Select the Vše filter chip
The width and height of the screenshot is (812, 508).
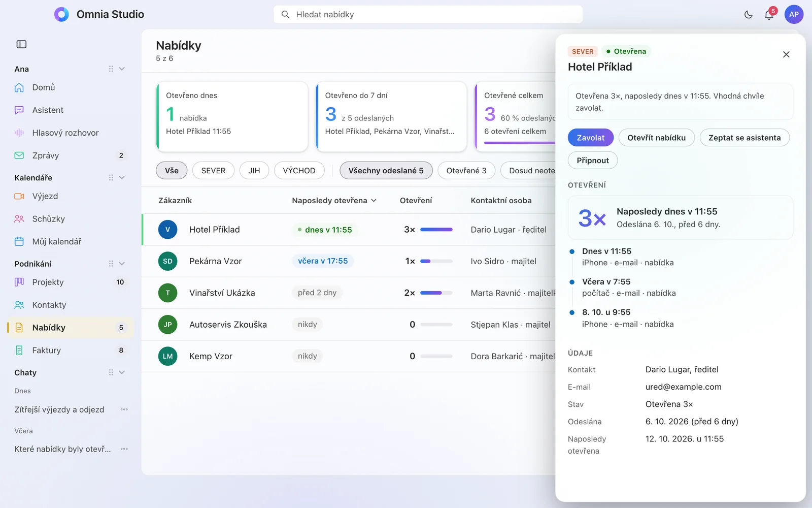point(172,171)
